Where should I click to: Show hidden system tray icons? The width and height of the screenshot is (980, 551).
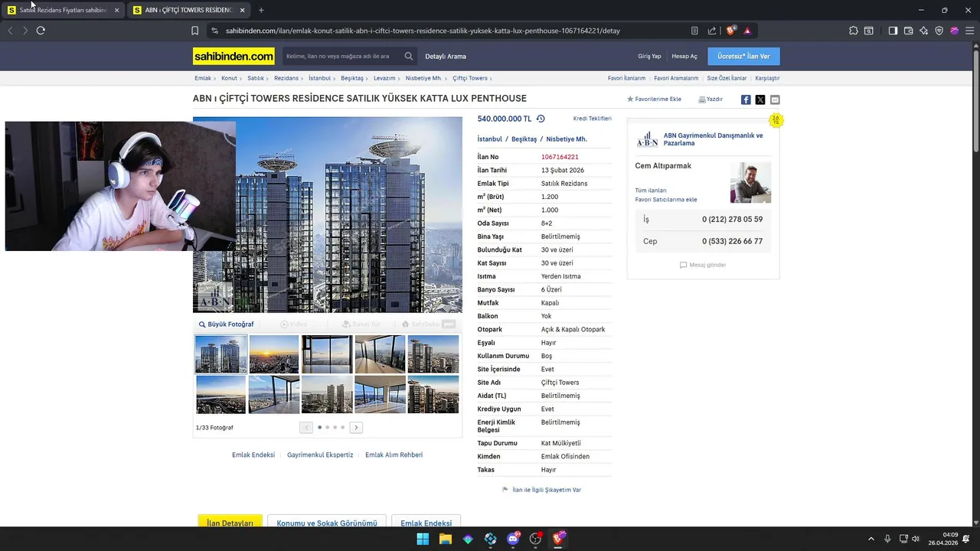pyautogui.click(x=871, y=539)
